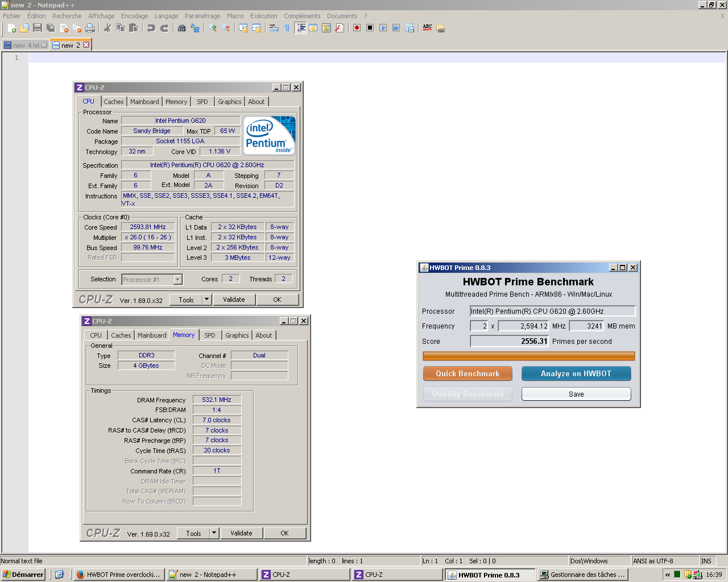Start the Quick Benchmark in HWBOT Prime
The image size is (728, 582).
click(468, 373)
